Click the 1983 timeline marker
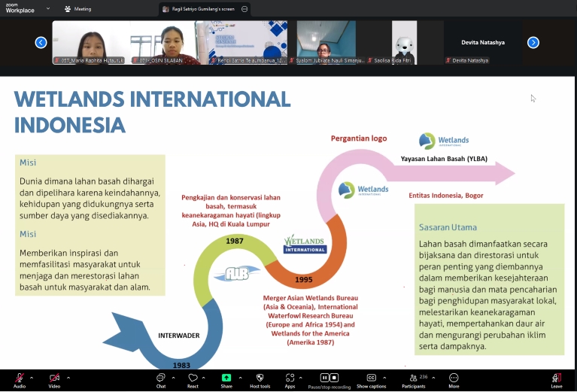 pyautogui.click(x=181, y=365)
